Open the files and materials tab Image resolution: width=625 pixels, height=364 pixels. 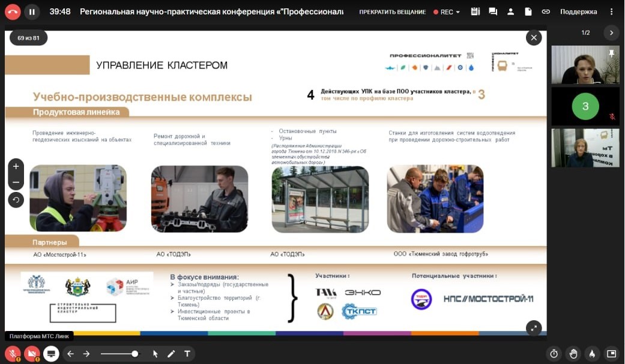[x=528, y=11]
